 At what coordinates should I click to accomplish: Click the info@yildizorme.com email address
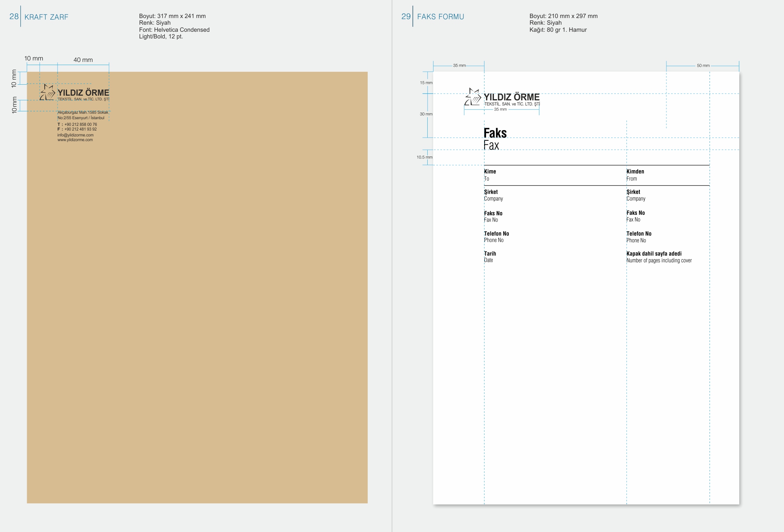(x=75, y=135)
